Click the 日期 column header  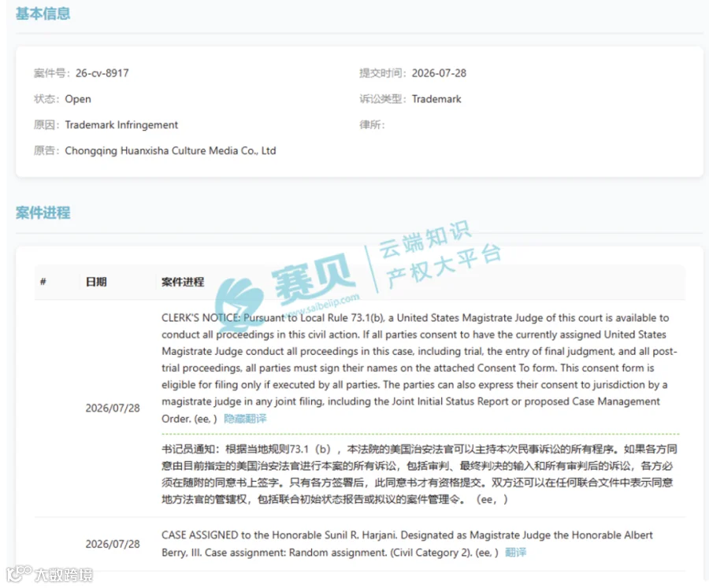pyautogui.click(x=96, y=282)
